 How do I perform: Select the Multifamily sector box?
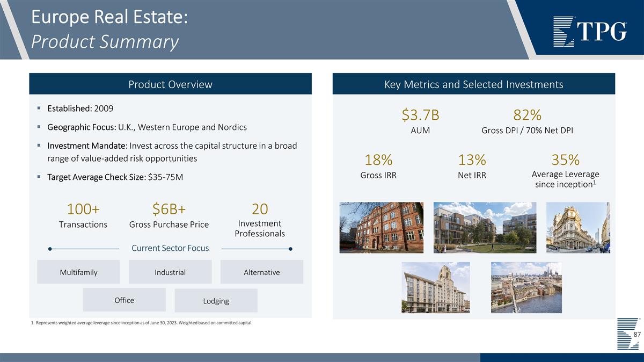pos(78,272)
